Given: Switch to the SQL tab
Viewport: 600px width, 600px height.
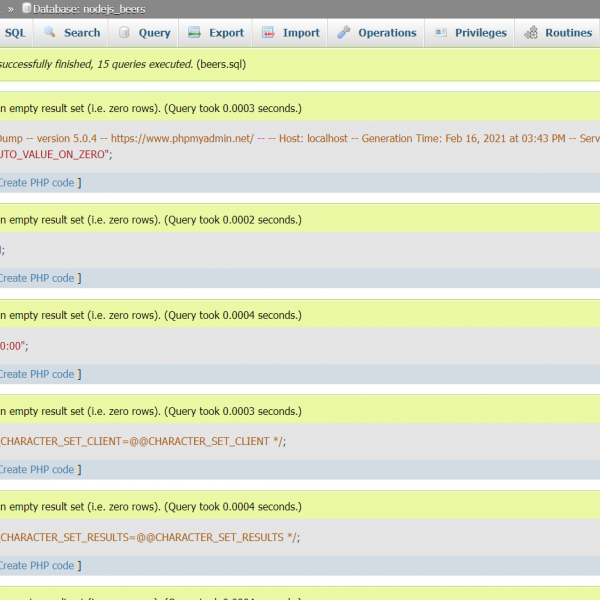Looking at the screenshot, I should click(x=15, y=32).
